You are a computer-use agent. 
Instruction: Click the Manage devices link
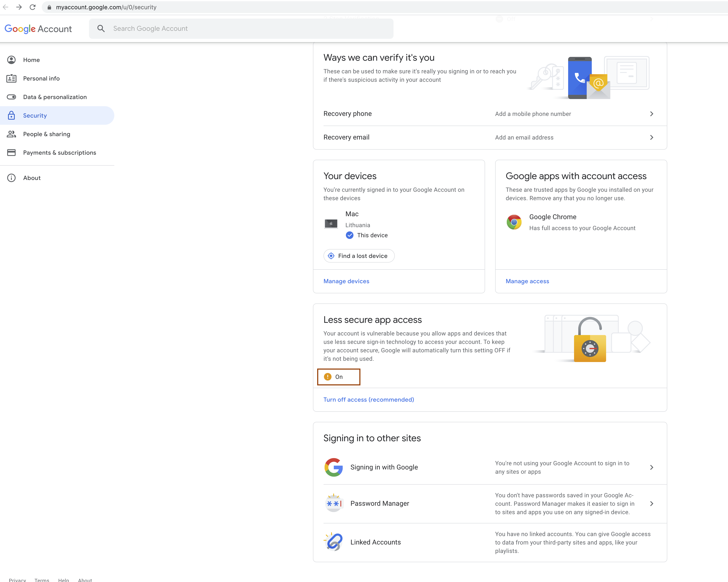(x=346, y=281)
